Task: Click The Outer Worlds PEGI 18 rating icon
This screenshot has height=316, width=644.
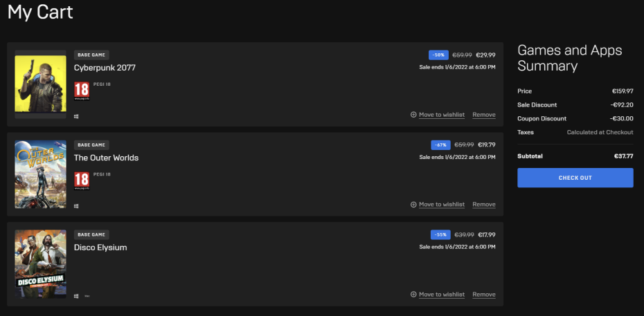Action: click(82, 181)
